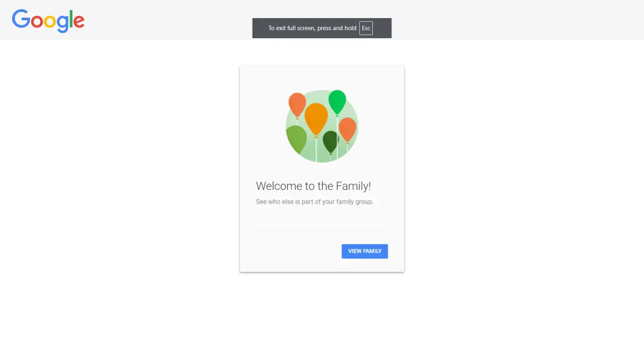Click the first red 'o' in Google logo
This screenshot has width=644, height=362.
[x=37, y=22]
